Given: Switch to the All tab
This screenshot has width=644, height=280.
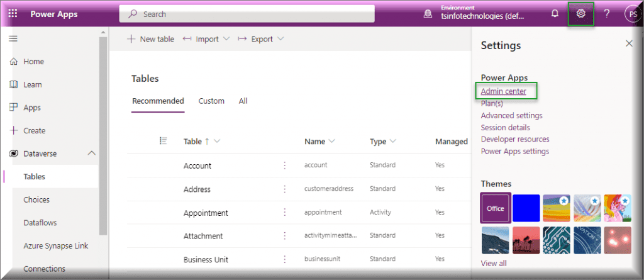Looking at the screenshot, I should point(243,101).
